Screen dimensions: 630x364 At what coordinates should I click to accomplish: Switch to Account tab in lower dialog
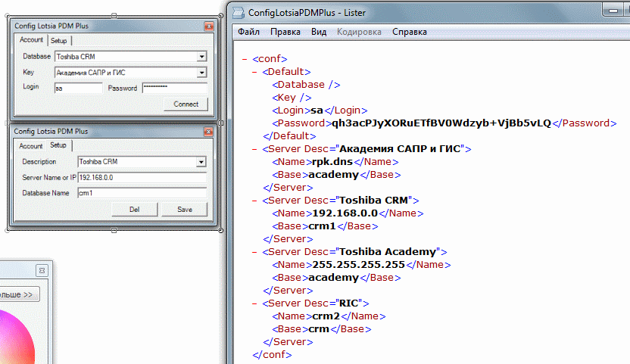[x=31, y=146]
